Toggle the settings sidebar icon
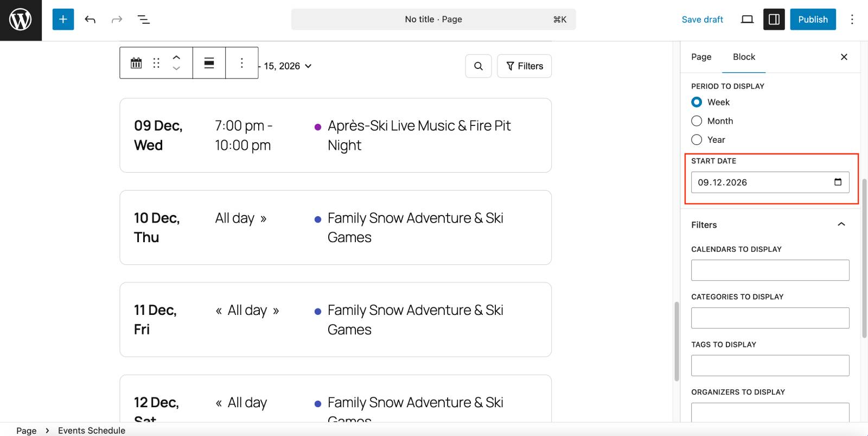 pyautogui.click(x=774, y=20)
